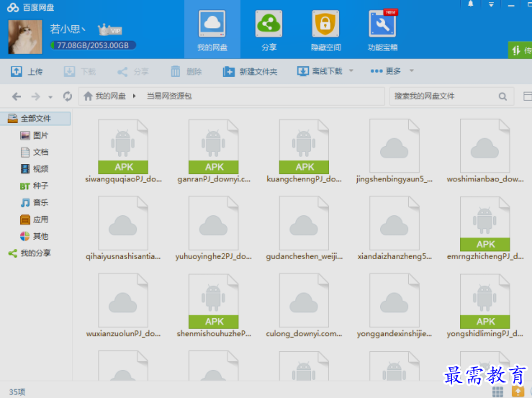Open the 隐藏空间 tab

(325, 30)
